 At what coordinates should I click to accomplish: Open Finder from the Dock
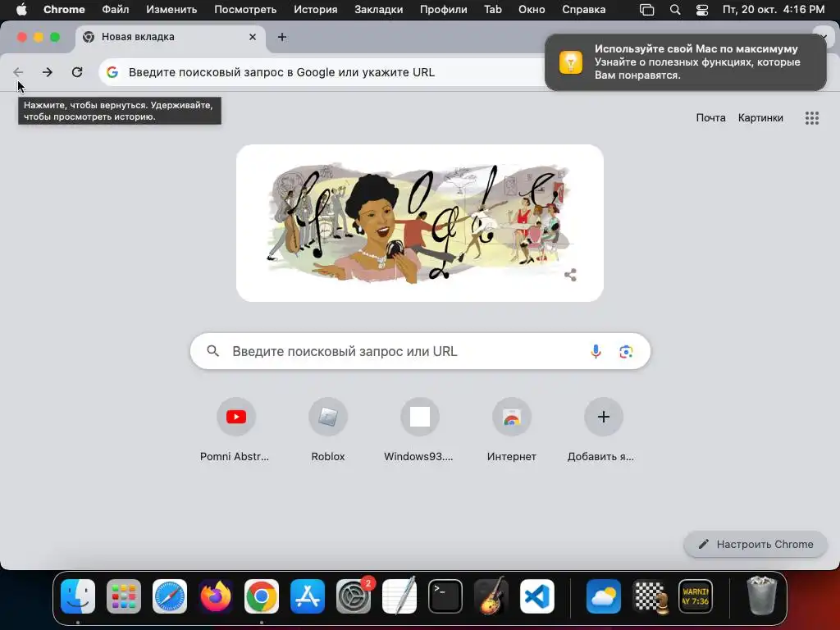tap(78, 596)
